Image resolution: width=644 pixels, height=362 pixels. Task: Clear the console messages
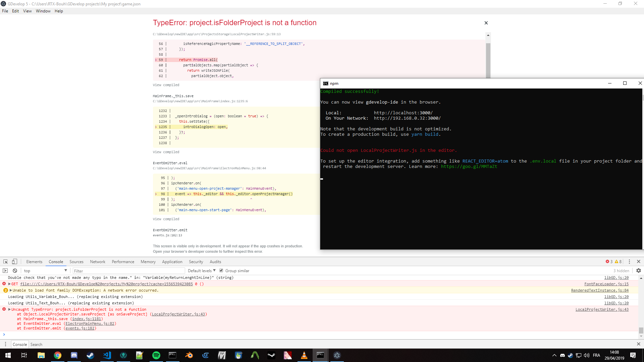15,270
